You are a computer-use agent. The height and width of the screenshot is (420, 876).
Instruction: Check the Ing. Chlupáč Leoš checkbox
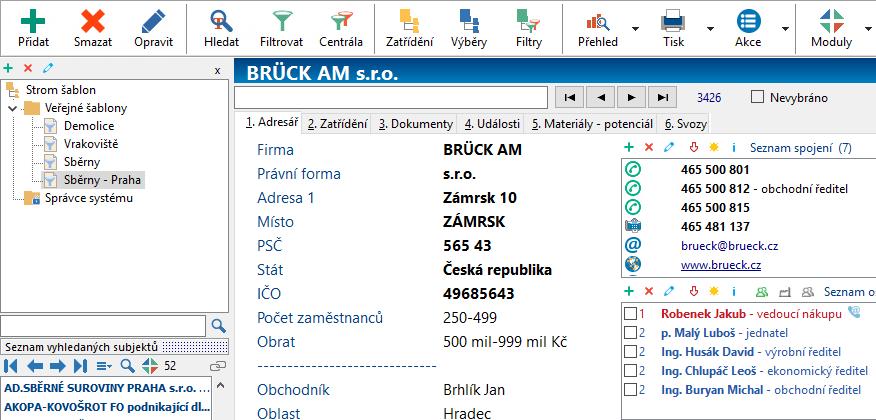point(630,371)
